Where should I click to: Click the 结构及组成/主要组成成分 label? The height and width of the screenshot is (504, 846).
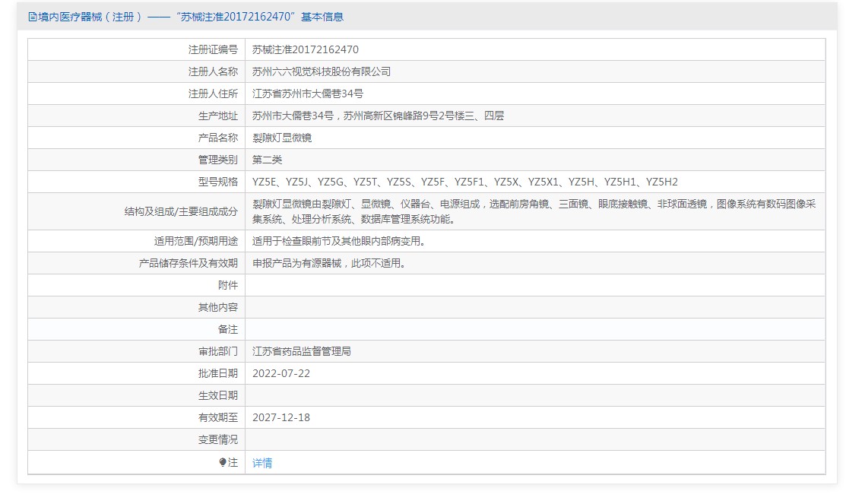coord(181,211)
